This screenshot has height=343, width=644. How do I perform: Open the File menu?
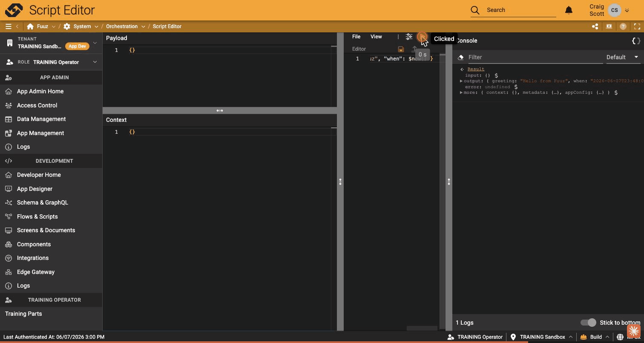point(356,37)
